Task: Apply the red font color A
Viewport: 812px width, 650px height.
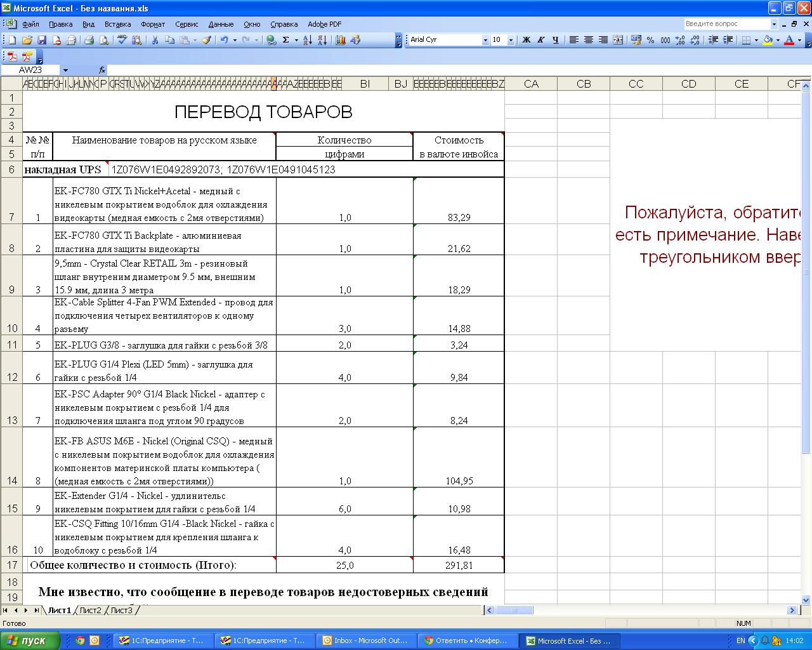Action: (789, 40)
